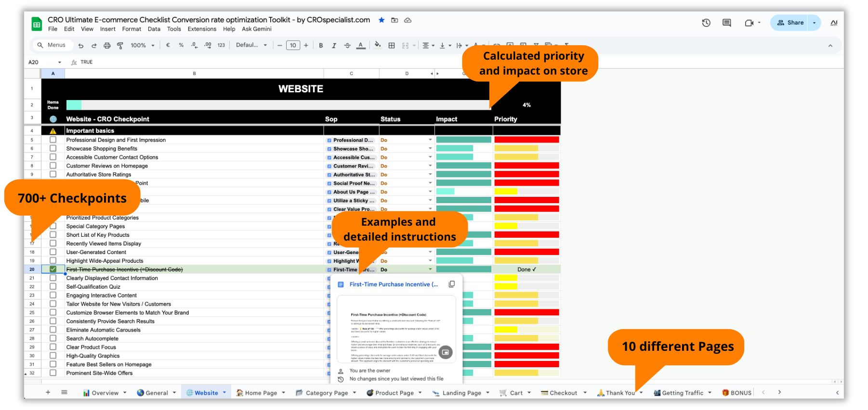The width and height of the screenshot is (868, 410).
Task: Open the comments panel icon
Action: [x=727, y=23]
